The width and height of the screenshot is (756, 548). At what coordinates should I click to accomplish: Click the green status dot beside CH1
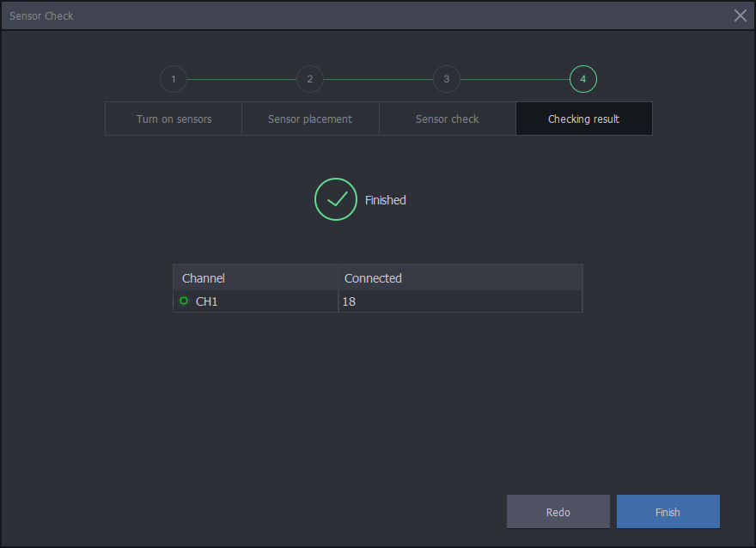184,301
